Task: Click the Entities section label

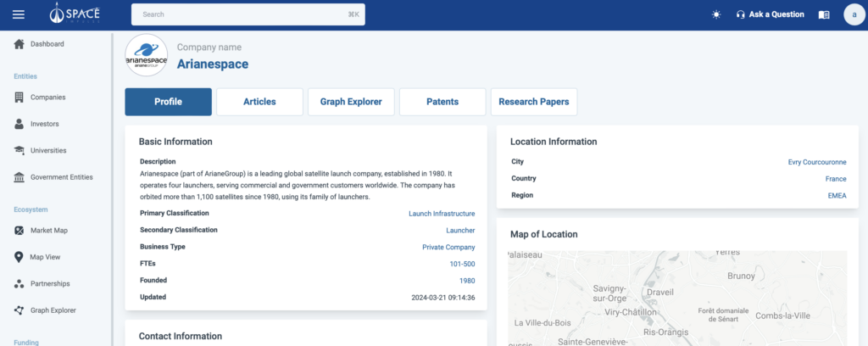Action: coord(25,76)
